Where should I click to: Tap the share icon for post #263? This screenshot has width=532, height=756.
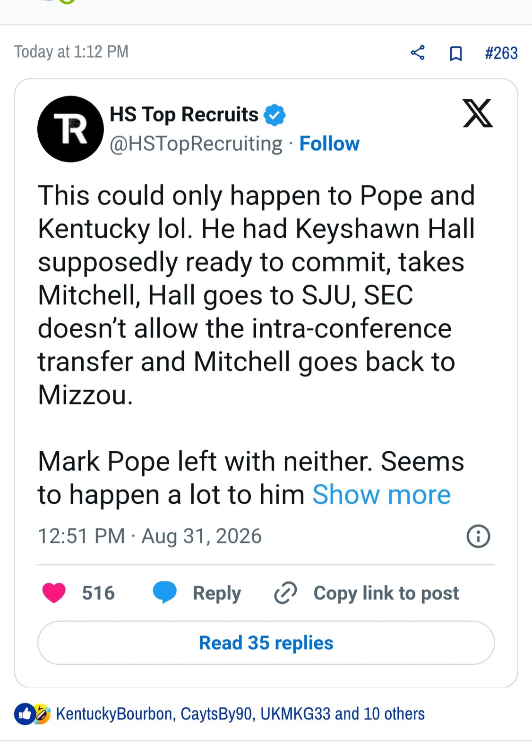point(418,52)
